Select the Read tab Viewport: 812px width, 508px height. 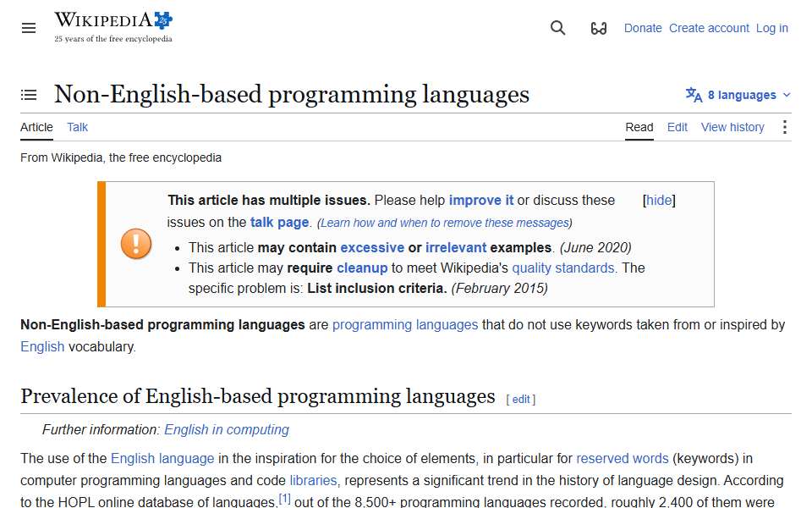tap(639, 127)
